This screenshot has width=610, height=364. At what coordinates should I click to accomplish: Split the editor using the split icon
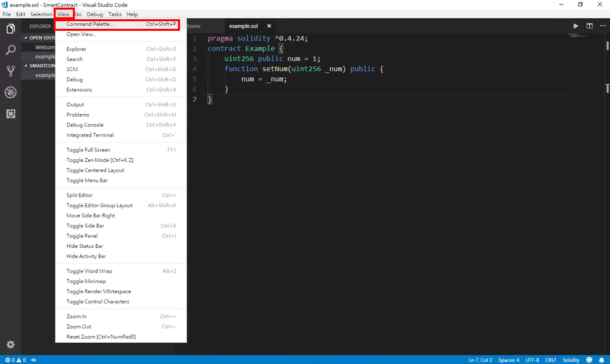click(x=589, y=26)
